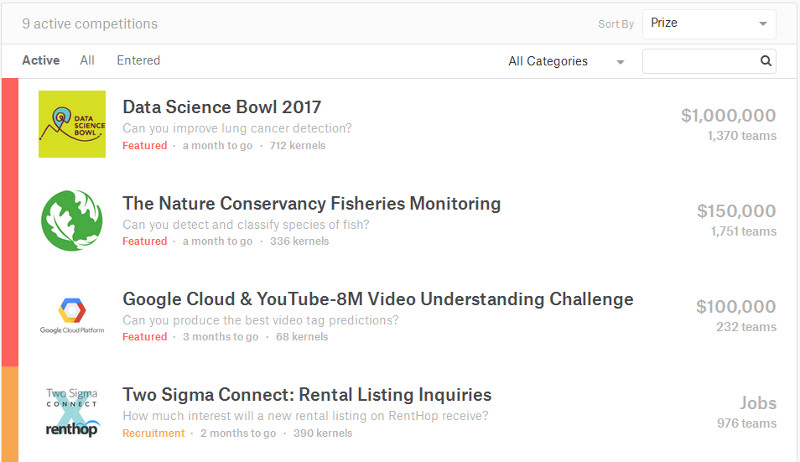Click the Jobs prize label
The width and height of the screenshot is (800, 462).
[757, 403]
